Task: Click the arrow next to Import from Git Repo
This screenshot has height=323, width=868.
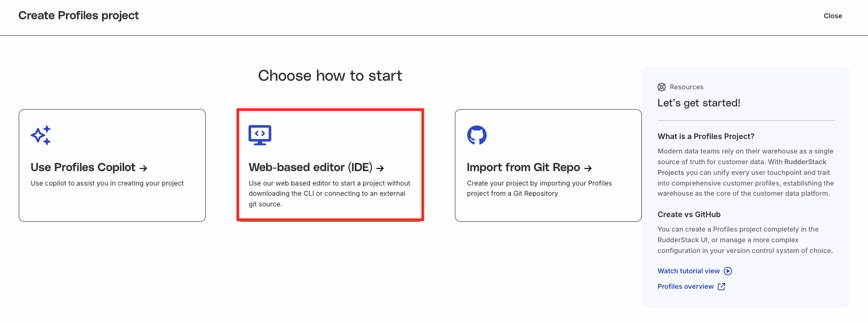Action: 588,168
